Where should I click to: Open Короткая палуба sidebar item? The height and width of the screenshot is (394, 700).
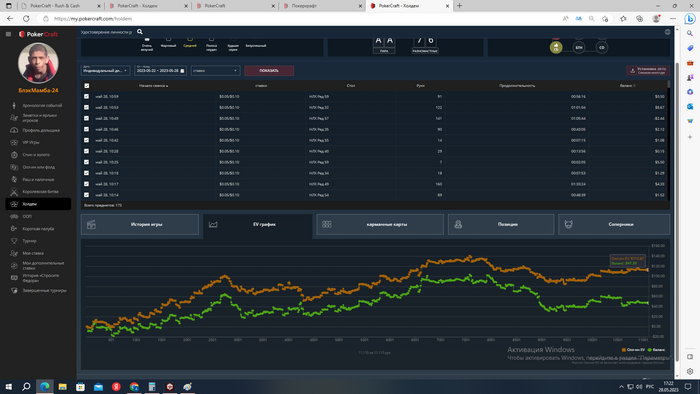point(38,228)
